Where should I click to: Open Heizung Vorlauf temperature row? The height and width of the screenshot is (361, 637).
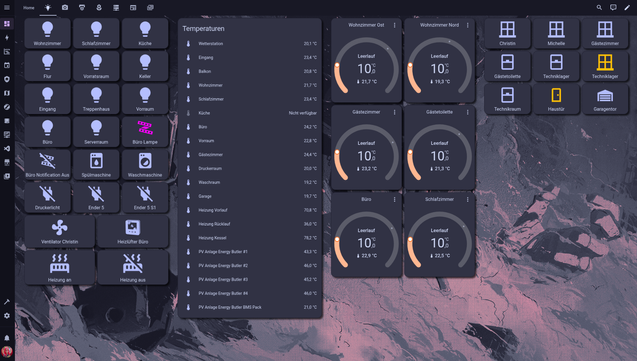(250, 210)
